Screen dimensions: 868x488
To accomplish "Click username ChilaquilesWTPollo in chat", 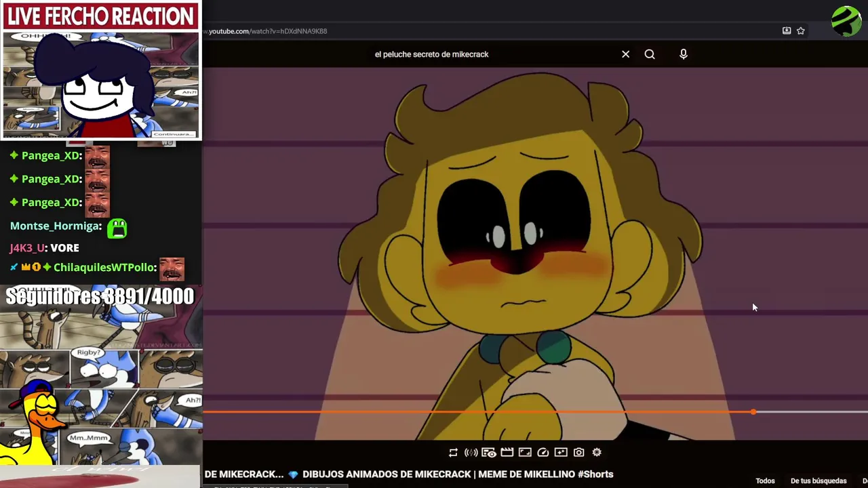I will pos(105,268).
